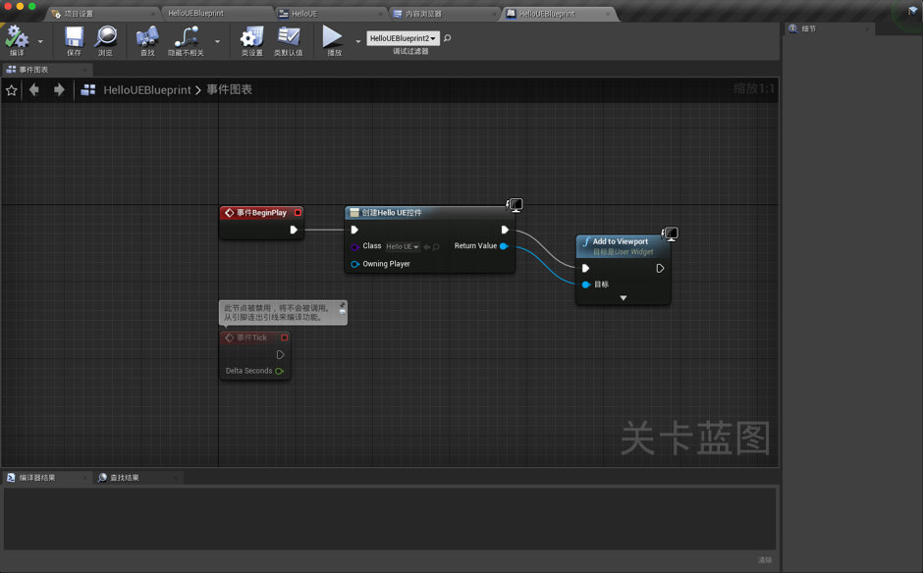Click the Return Value blue output pin

[504, 246]
